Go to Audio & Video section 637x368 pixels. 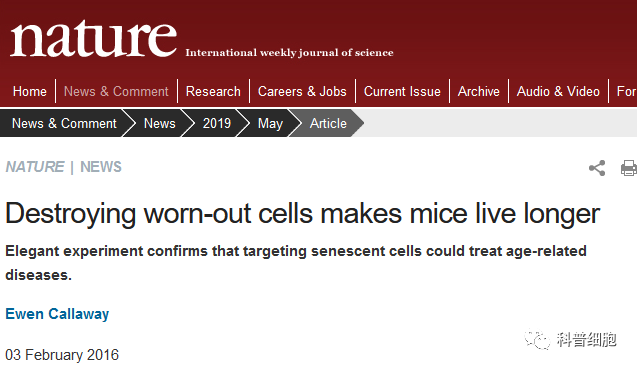coord(558,91)
